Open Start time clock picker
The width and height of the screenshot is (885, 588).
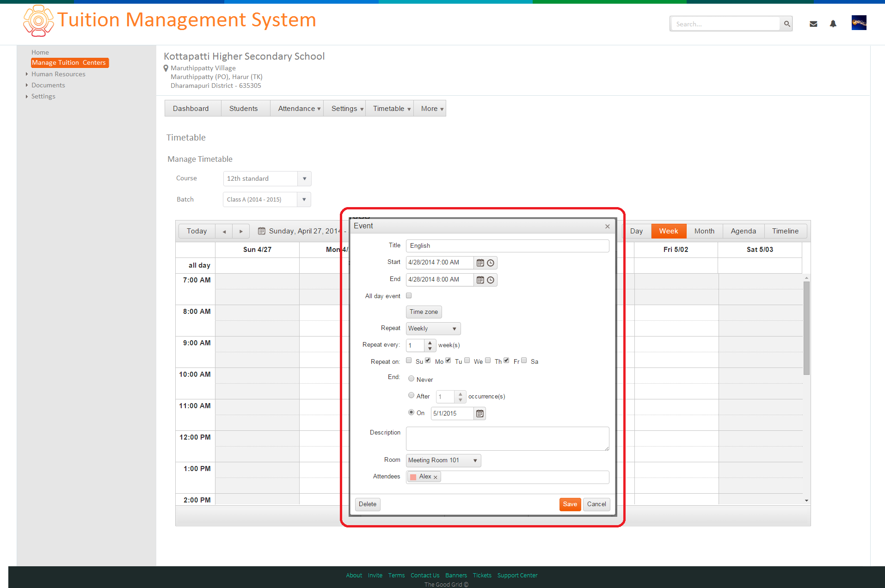[491, 263]
